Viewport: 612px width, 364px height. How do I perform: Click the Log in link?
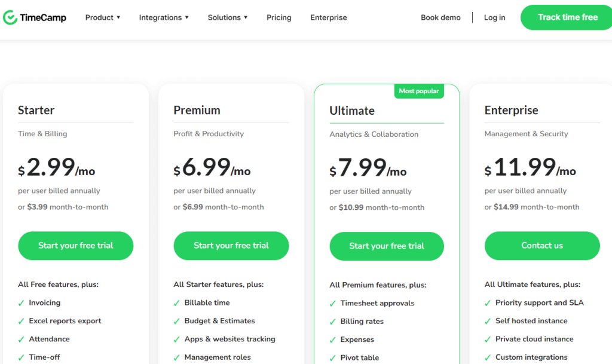[494, 17]
